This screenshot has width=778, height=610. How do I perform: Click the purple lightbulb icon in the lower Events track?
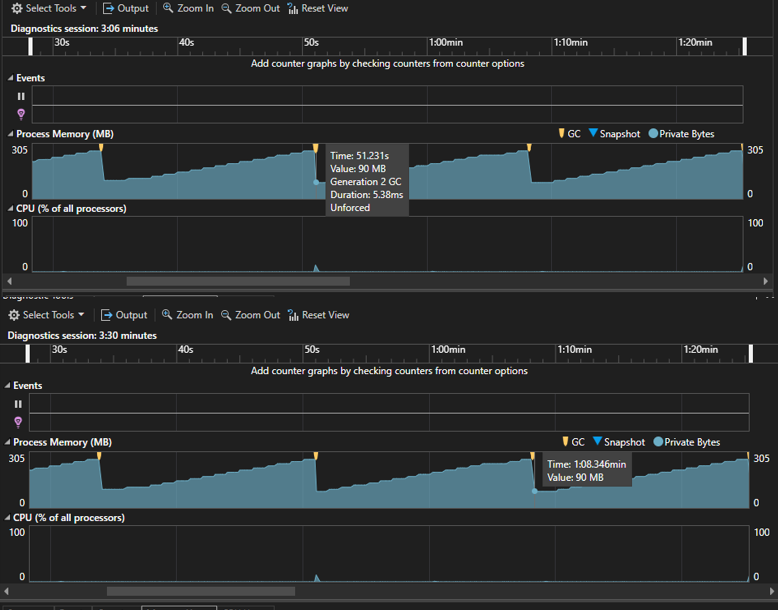[x=18, y=422]
